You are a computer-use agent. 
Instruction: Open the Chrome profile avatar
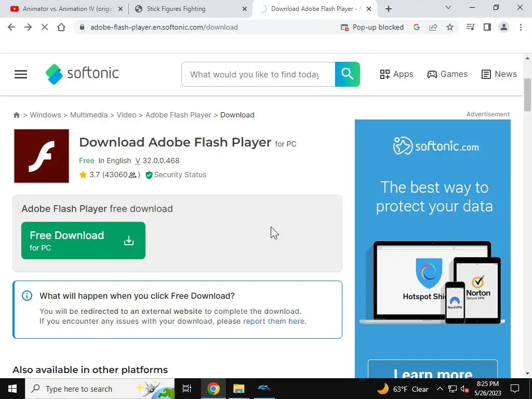(504, 27)
